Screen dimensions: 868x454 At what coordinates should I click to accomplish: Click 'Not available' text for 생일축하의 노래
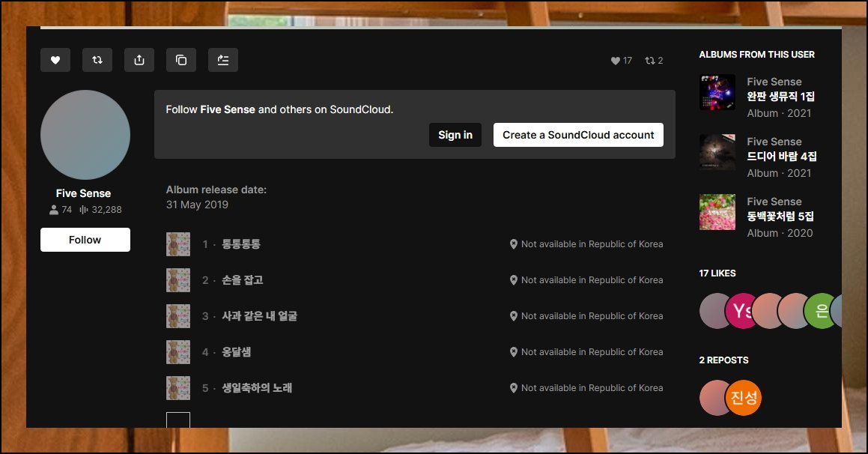point(592,388)
